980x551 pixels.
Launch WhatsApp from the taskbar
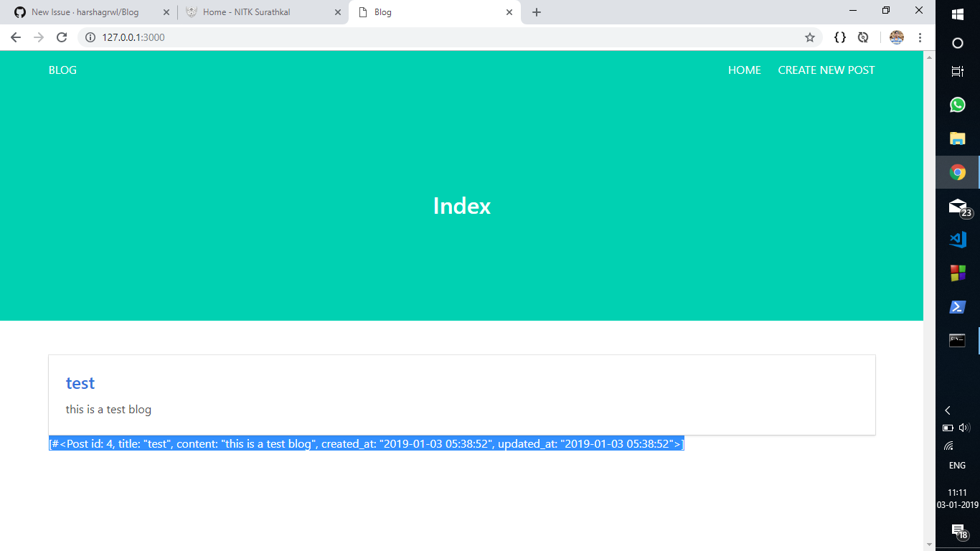[957, 105]
